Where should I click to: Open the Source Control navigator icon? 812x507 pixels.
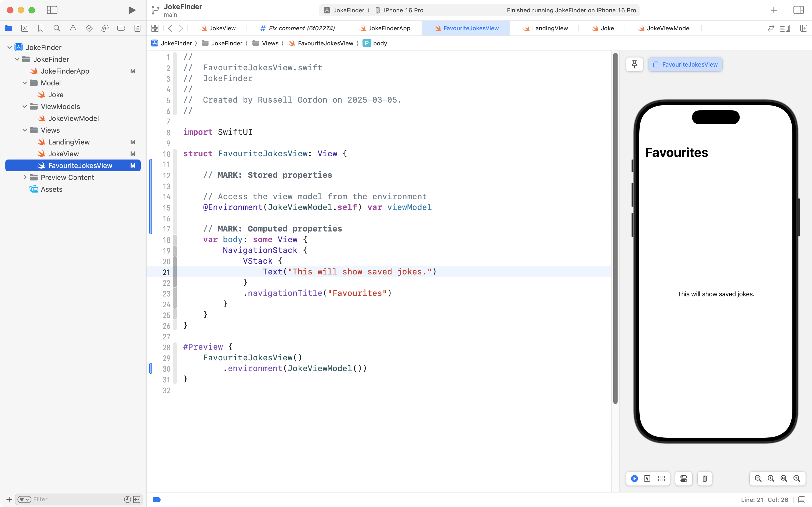[24, 28]
